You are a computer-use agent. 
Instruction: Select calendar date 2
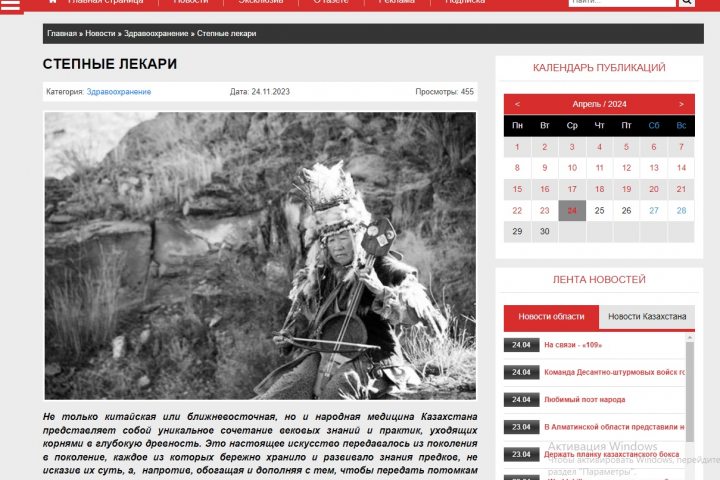545,147
